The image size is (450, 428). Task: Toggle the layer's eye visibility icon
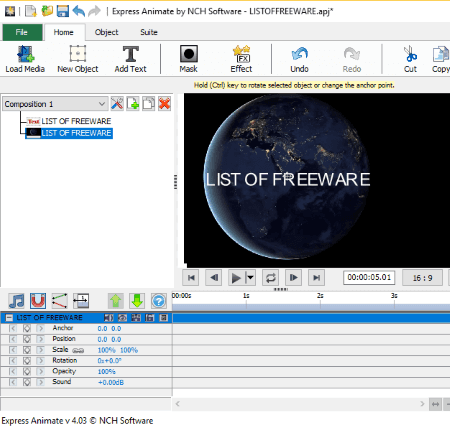122,318
